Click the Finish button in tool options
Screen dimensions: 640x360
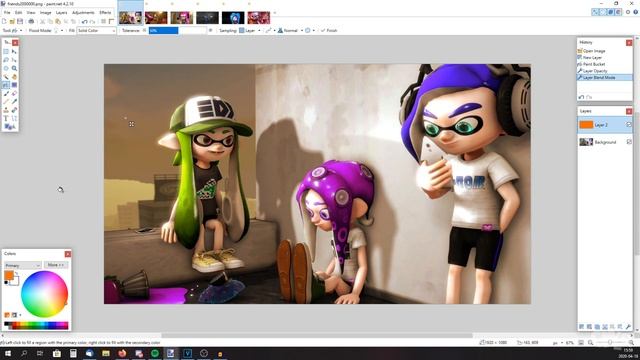tap(329, 30)
